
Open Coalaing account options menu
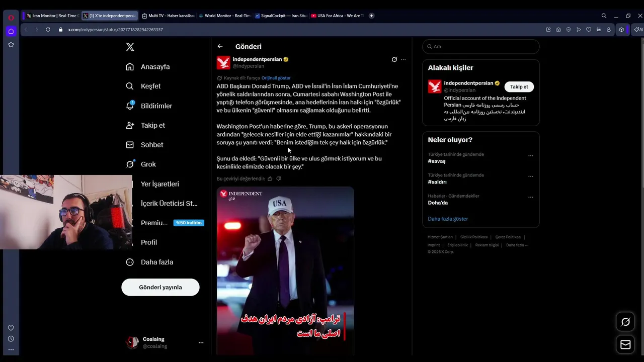(201, 342)
